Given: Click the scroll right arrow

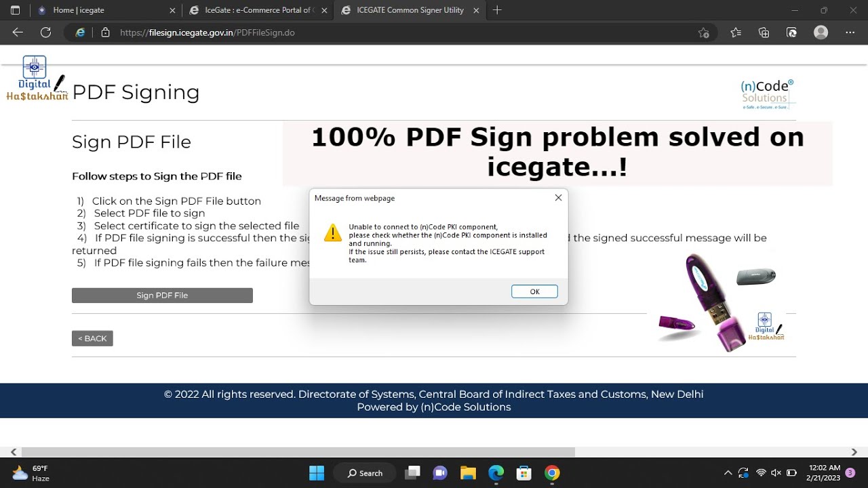Looking at the screenshot, I should pos(854,452).
